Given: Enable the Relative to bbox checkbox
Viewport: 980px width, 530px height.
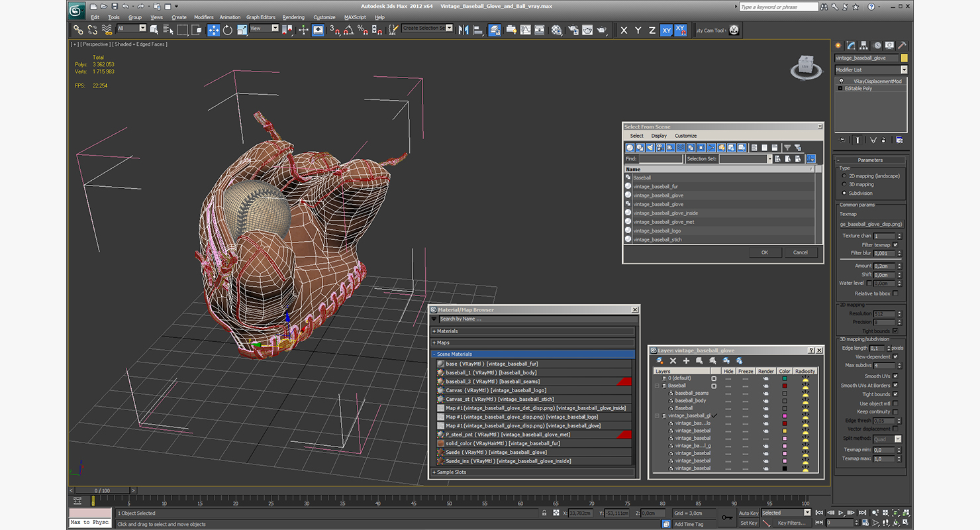Looking at the screenshot, I should [x=895, y=293].
